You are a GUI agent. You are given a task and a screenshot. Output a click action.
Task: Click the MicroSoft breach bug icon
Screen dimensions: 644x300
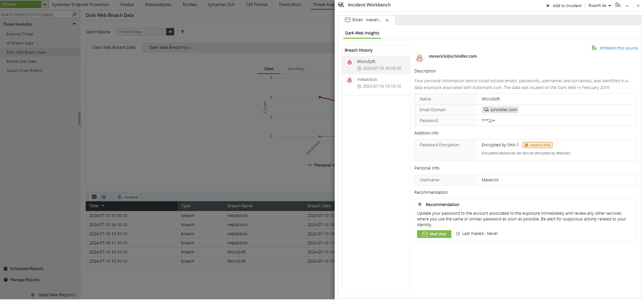pos(349,62)
